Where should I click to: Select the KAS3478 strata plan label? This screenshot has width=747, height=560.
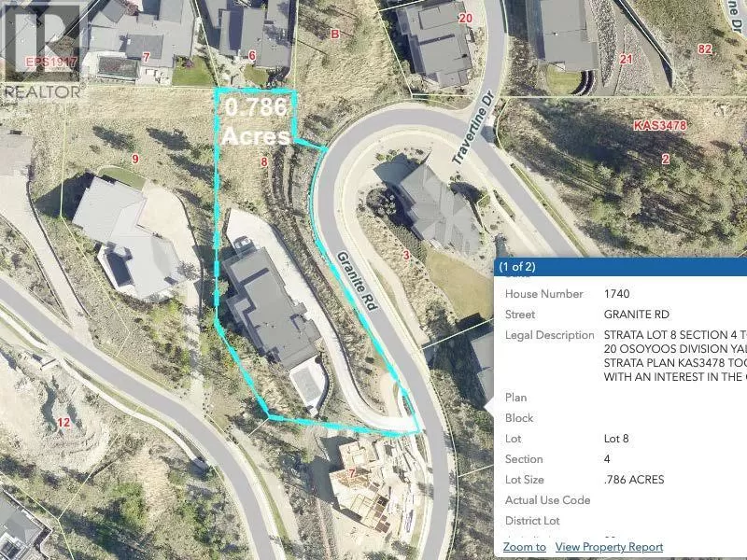pyautogui.click(x=660, y=126)
